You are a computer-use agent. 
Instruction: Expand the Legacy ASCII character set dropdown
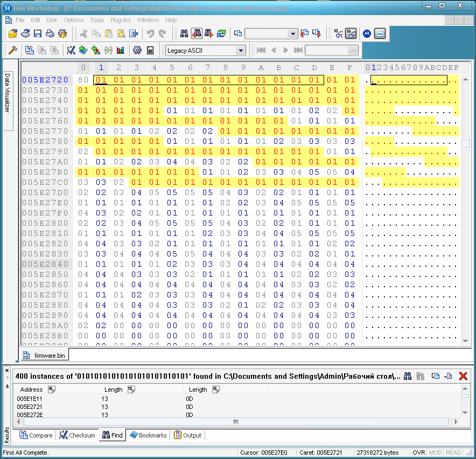(240, 51)
